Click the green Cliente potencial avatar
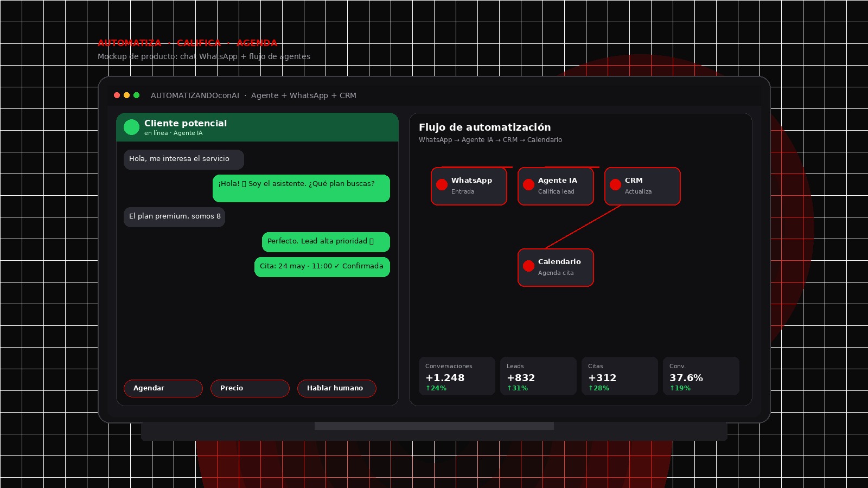This screenshot has height=488, width=868. [131, 127]
